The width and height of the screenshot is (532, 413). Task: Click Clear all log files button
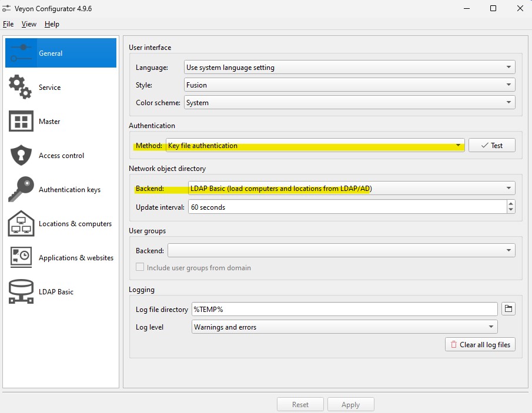pyautogui.click(x=480, y=344)
